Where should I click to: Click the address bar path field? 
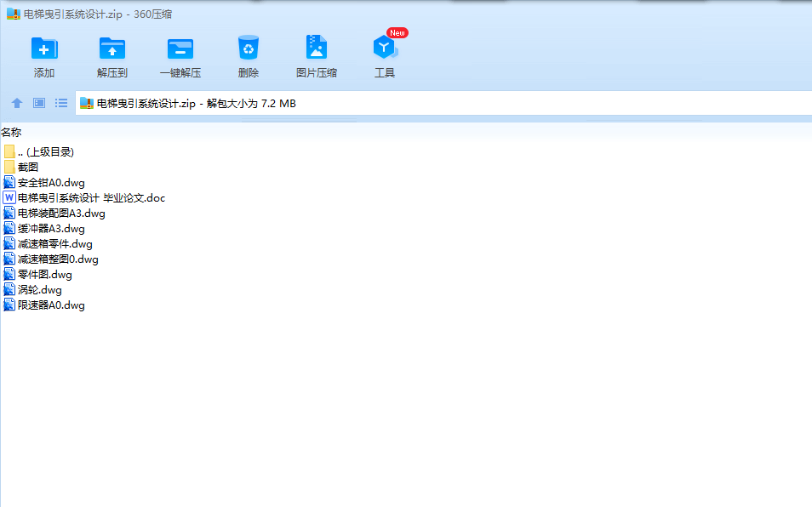click(443, 103)
